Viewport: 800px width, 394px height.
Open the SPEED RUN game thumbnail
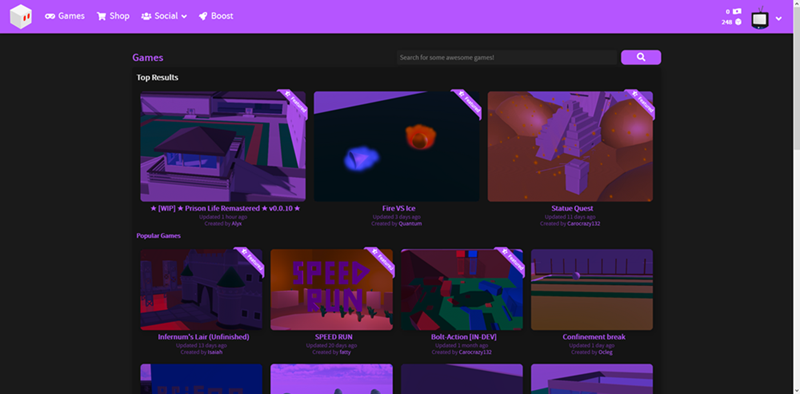click(332, 289)
